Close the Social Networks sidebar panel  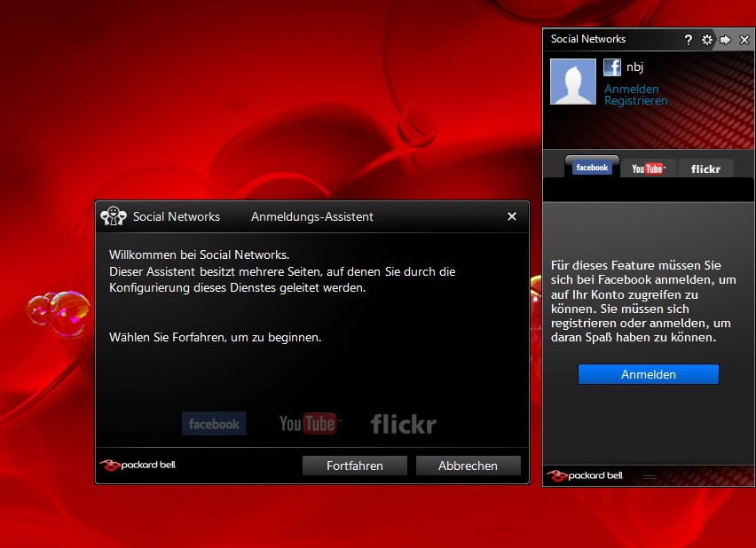[744, 40]
